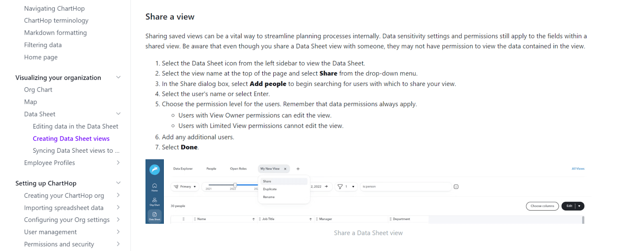Image resolution: width=644 pixels, height=251 pixels.
Task: Switch to the Open Roles tab
Action: click(238, 169)
